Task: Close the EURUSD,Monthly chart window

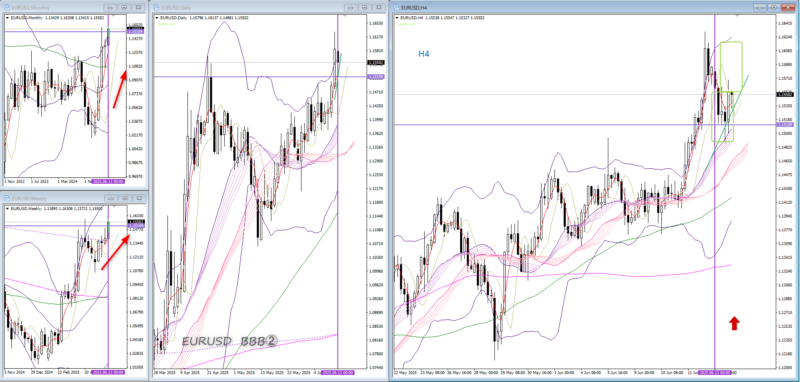Action: 138,8
